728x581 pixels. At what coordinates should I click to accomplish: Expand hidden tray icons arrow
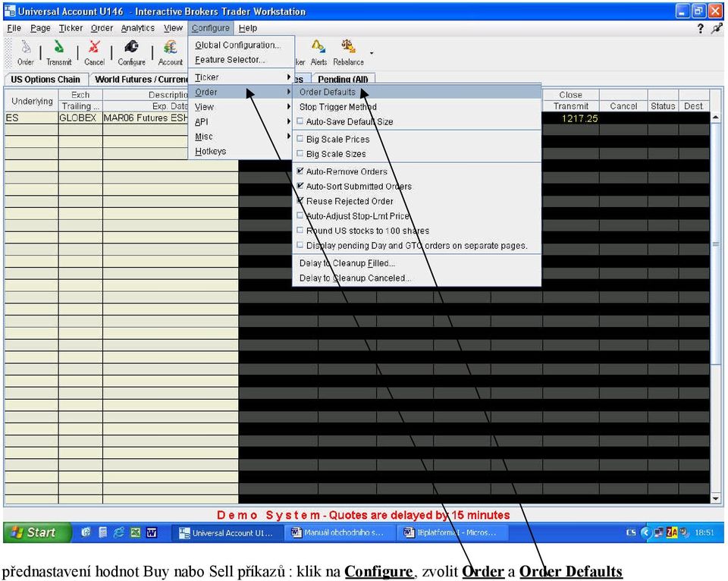pyautogui.click(x=645, y=532)
